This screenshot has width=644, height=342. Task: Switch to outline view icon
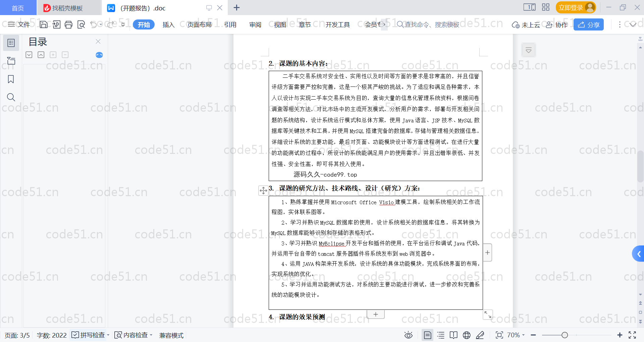click(x=441, y=335)
